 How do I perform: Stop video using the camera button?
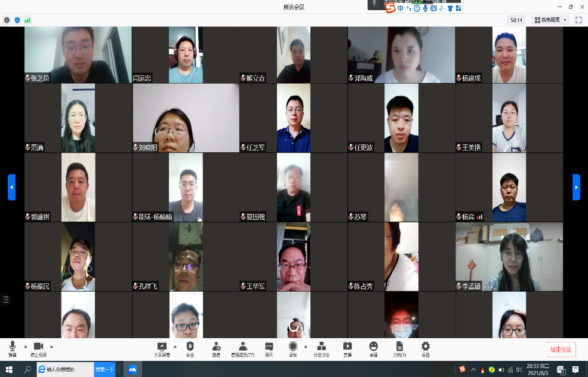pyautogui.click(x=38, y=348)
